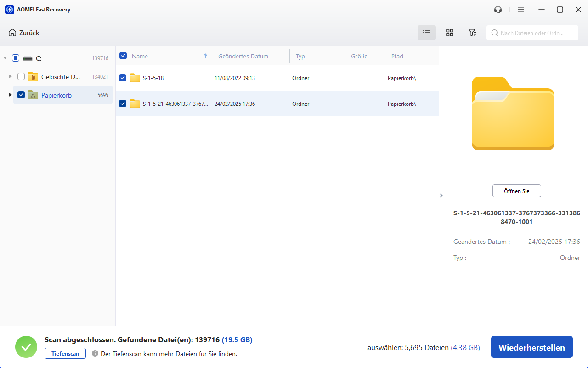Select the S-1-5-21-463061337-3767... folder name
588x368 pixels.
pyautogui.click(x=175, y=104)
